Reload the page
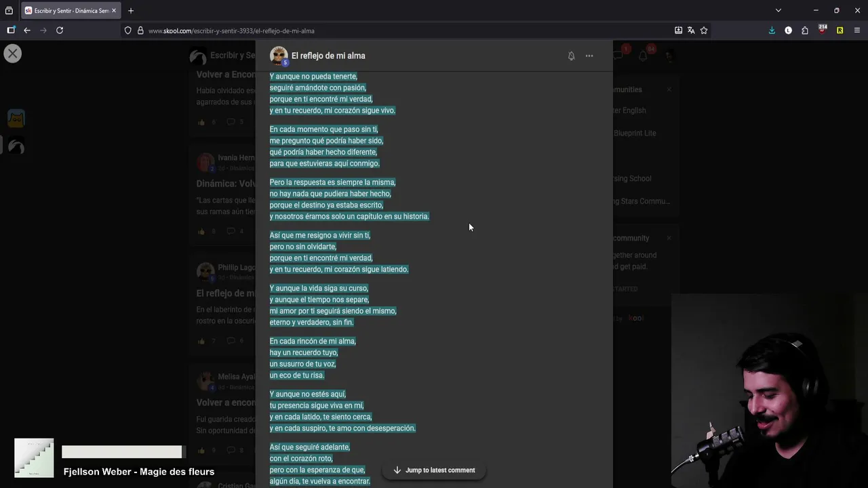This screenshot has width=868, height=488. (60, 30)
